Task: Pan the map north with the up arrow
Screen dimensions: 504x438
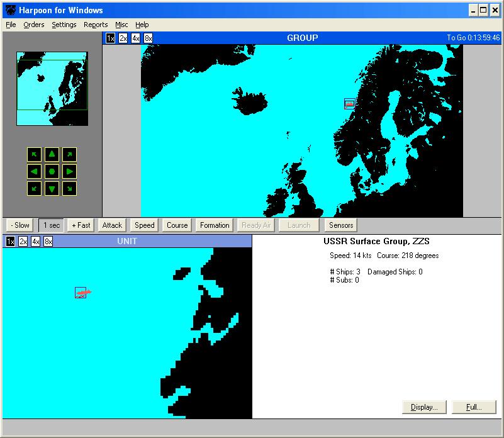Action: point(52,154)
